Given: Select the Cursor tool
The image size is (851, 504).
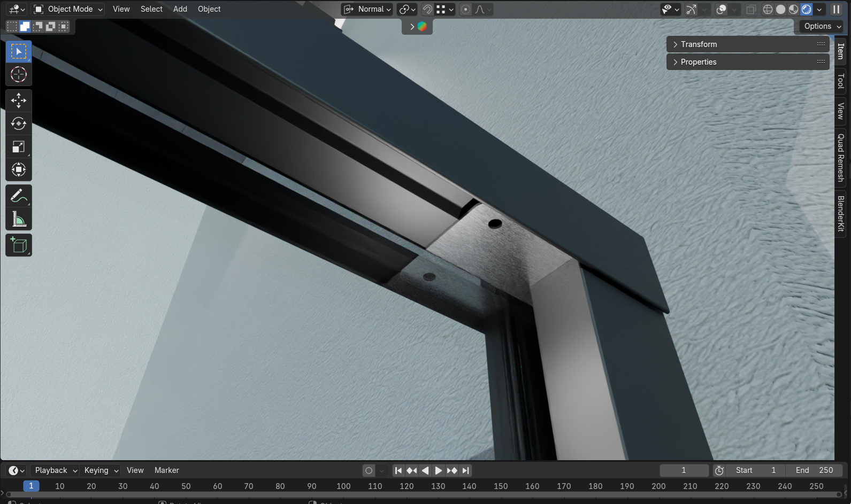Looking at the screenshot, I should (19, 75).
